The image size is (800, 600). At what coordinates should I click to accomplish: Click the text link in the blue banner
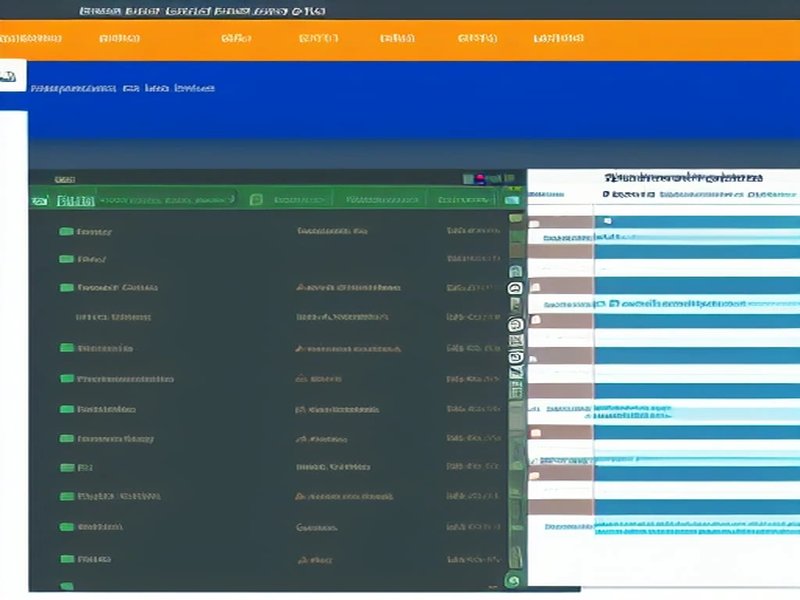tap(122, 88)
